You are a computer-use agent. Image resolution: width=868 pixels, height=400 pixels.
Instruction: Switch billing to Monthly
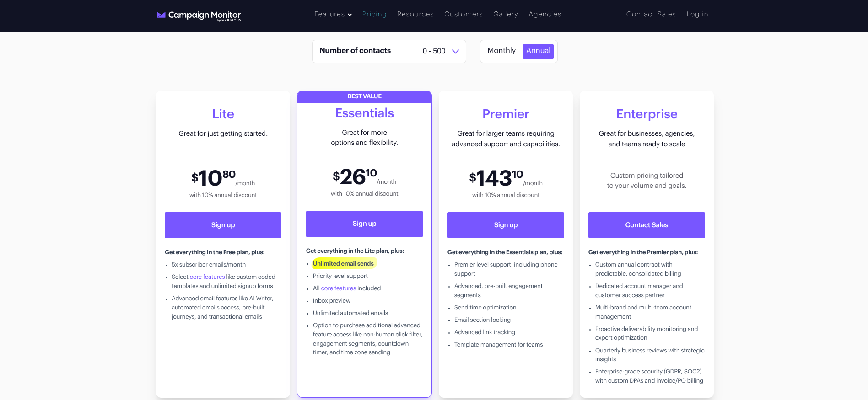pyautogui.click(x=501, y=51)
